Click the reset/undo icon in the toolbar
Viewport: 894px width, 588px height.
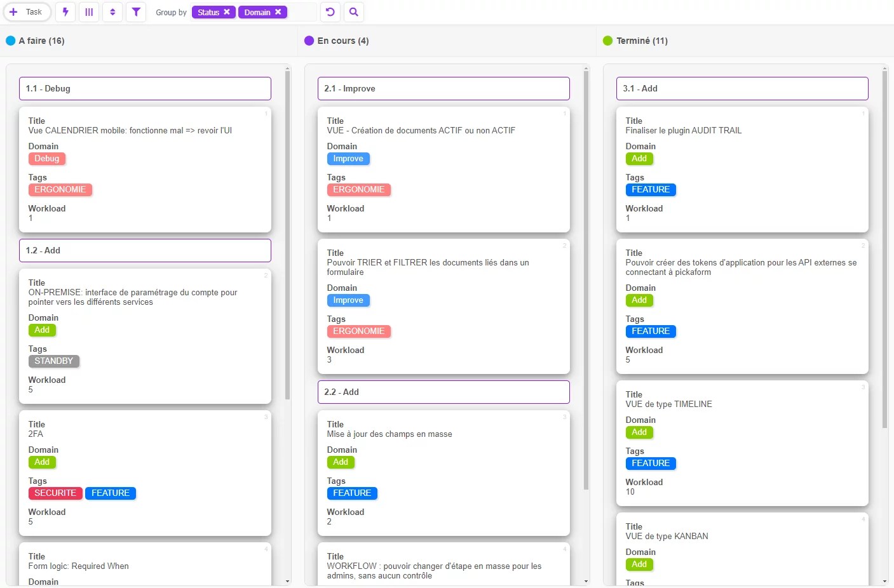click(330, 12)
